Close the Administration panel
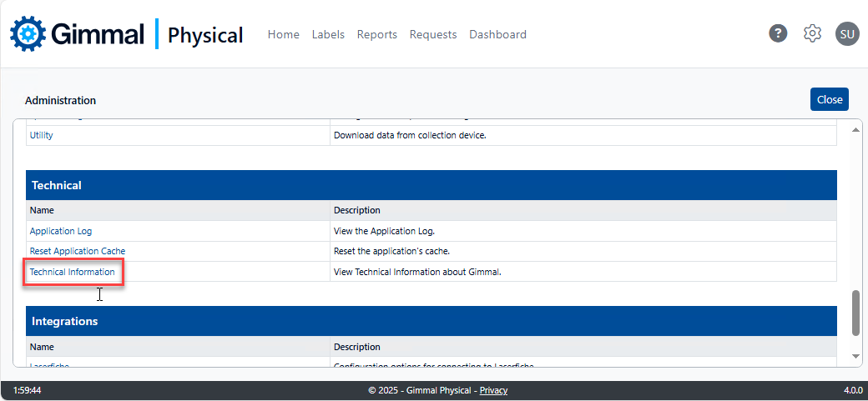 click(830, 99)
